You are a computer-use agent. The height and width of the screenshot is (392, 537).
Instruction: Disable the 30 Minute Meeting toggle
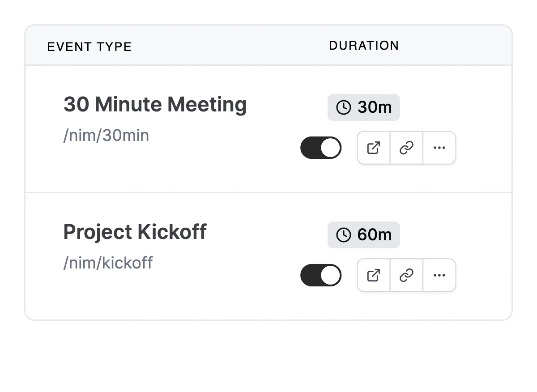tap(321, 148)
